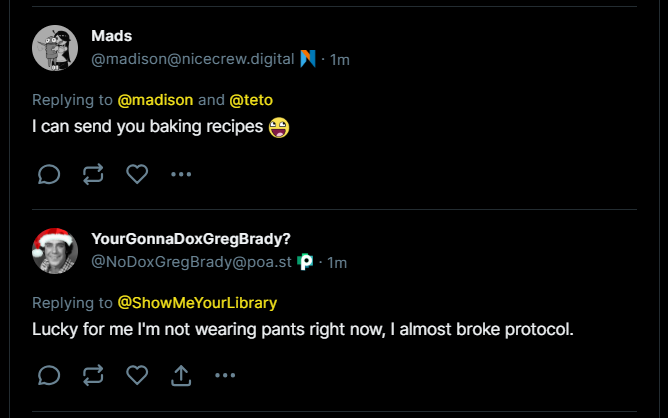The width and height of the screenshot is (668, 418).
Task: Open Mads' profile avatar
Action: click(55, 47)
